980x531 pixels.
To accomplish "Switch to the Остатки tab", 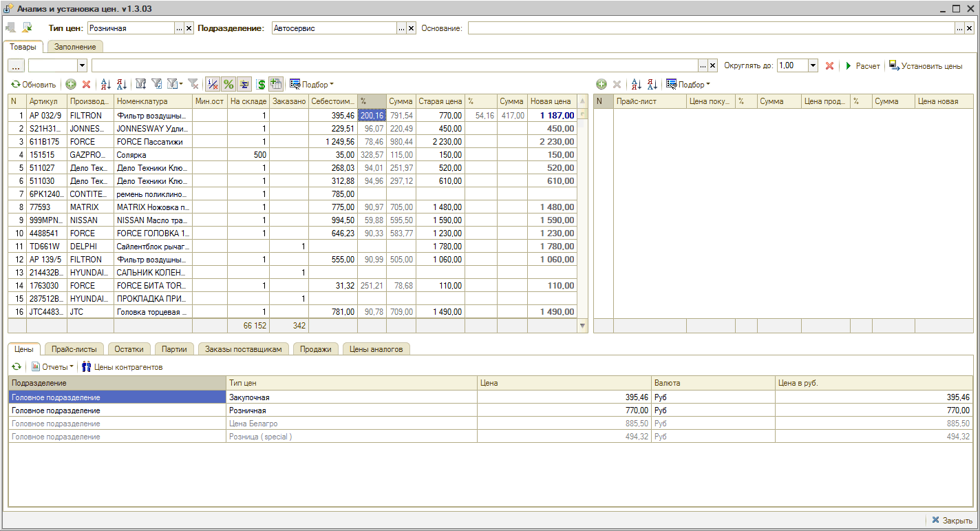I will click(129, 349).
